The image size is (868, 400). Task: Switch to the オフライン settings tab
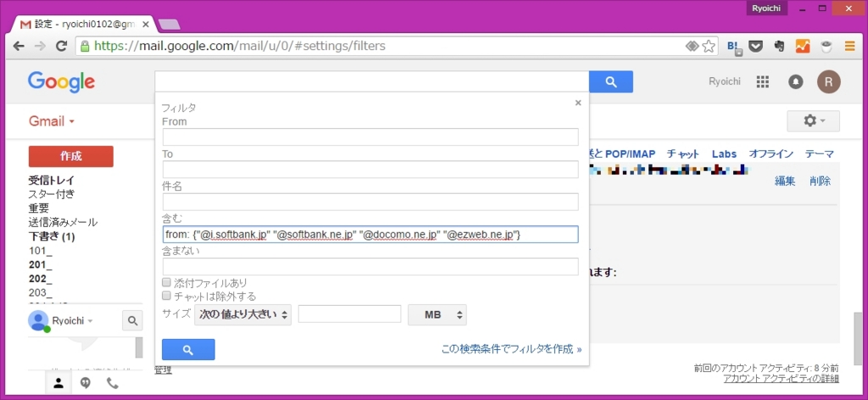[x=771, y=153]
